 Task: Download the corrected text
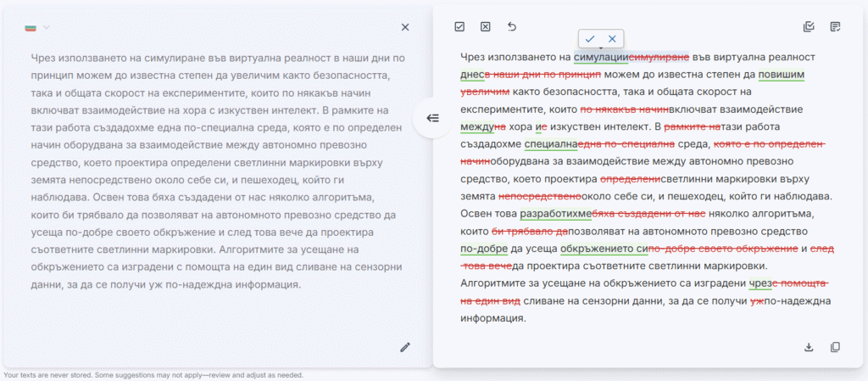click(x=809, y=347)
